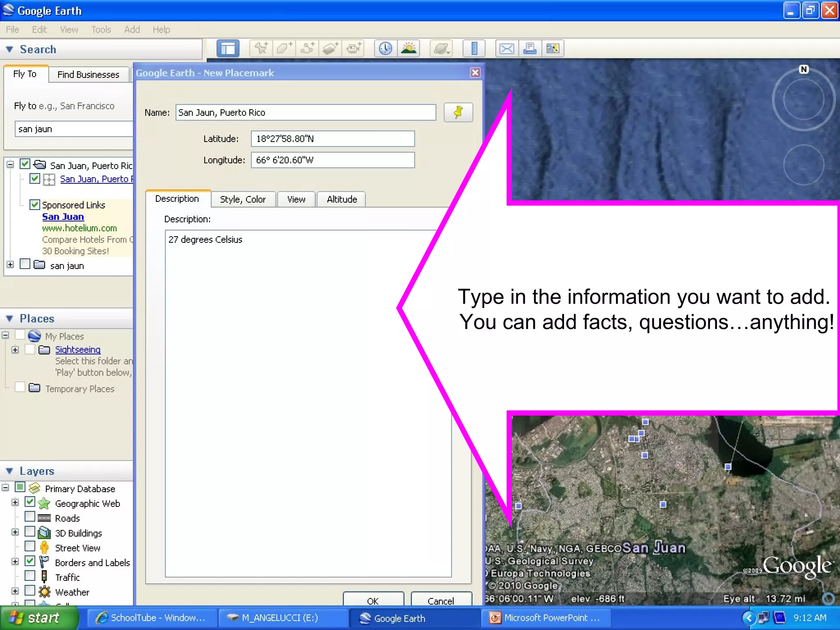Switch to the Altitude tab
Viewport: 840px width, 630px height.
(342, 199)
